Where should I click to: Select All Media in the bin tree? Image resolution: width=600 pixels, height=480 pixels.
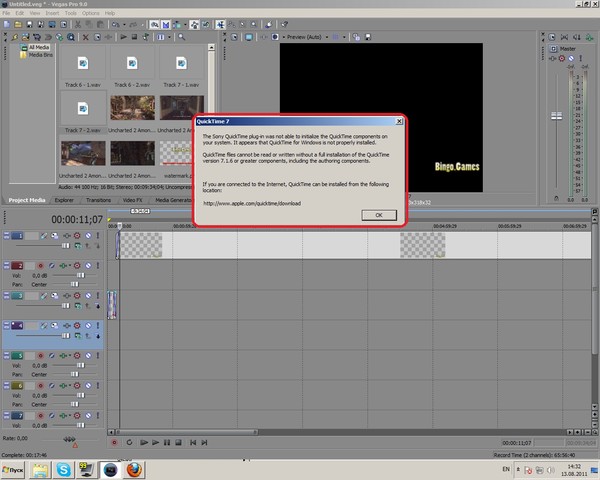(x=39, y=47)
